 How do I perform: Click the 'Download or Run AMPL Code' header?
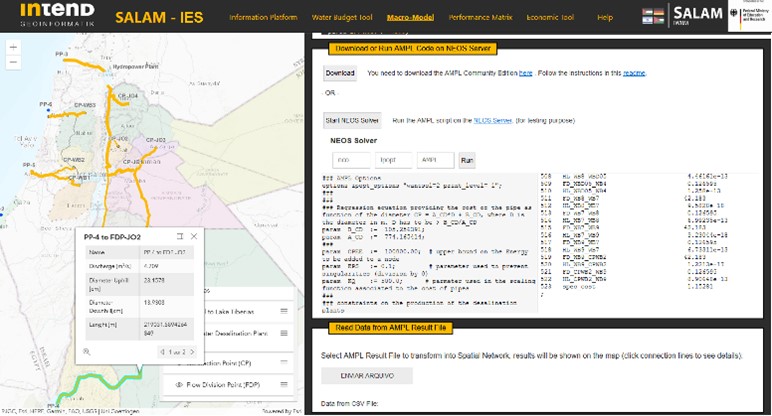point(413,48)
